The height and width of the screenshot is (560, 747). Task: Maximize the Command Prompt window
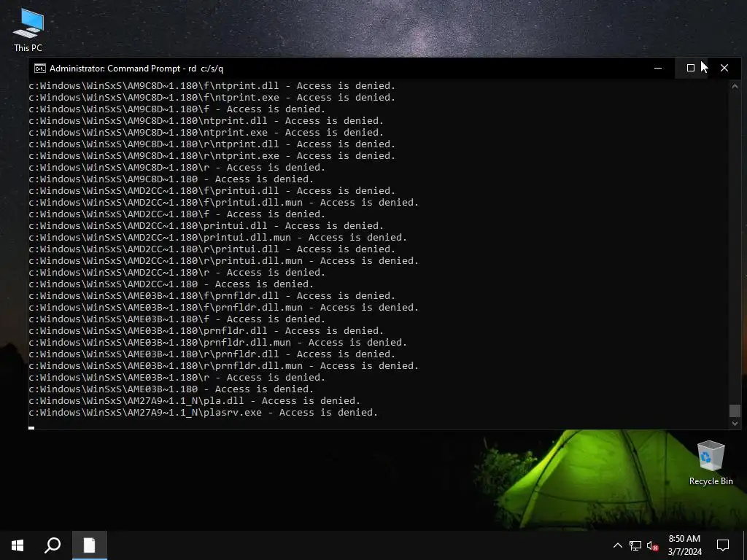coord(691,68)
